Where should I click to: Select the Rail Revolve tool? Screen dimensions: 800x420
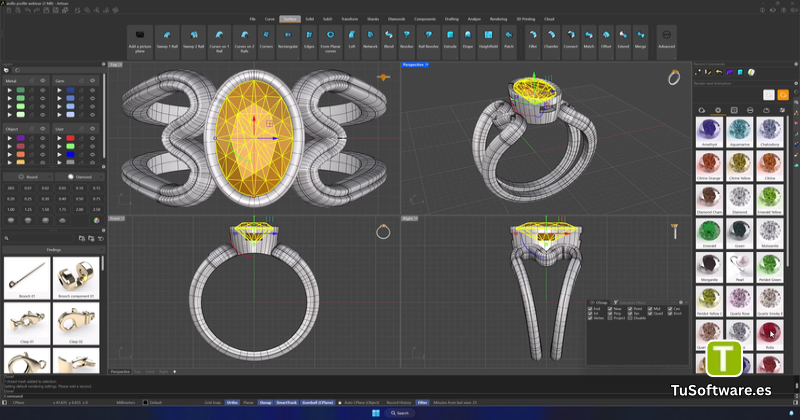[428, 40]
